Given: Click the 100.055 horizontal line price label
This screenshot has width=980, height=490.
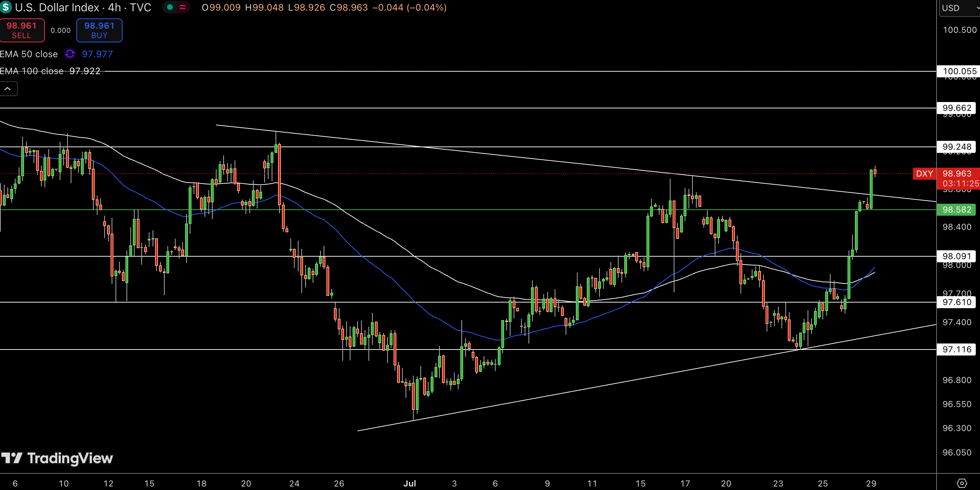Looking at the screenshot, I should point(959,71).
